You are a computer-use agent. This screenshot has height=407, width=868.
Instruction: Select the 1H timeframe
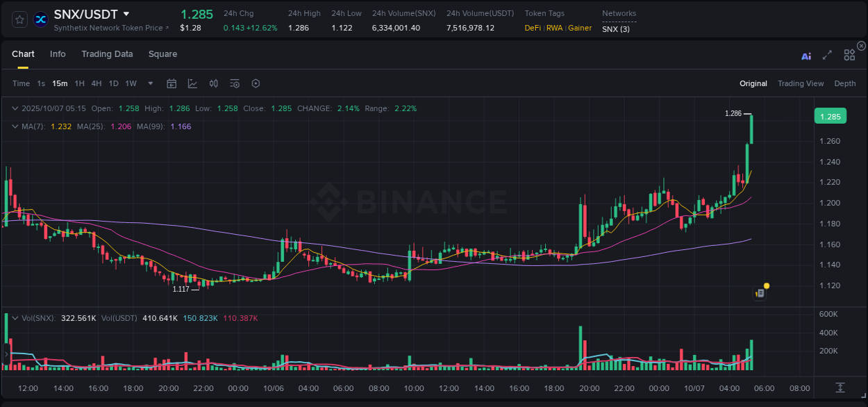coord(80,83)
